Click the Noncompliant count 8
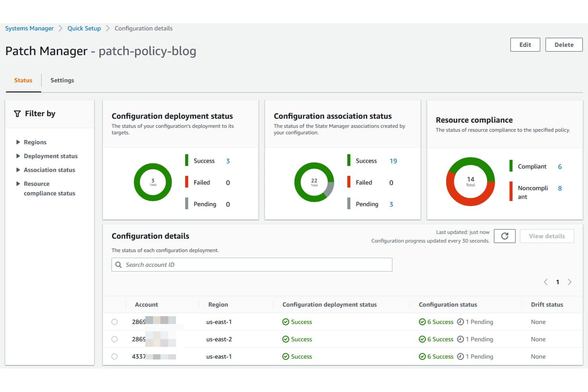 (560, 188)
